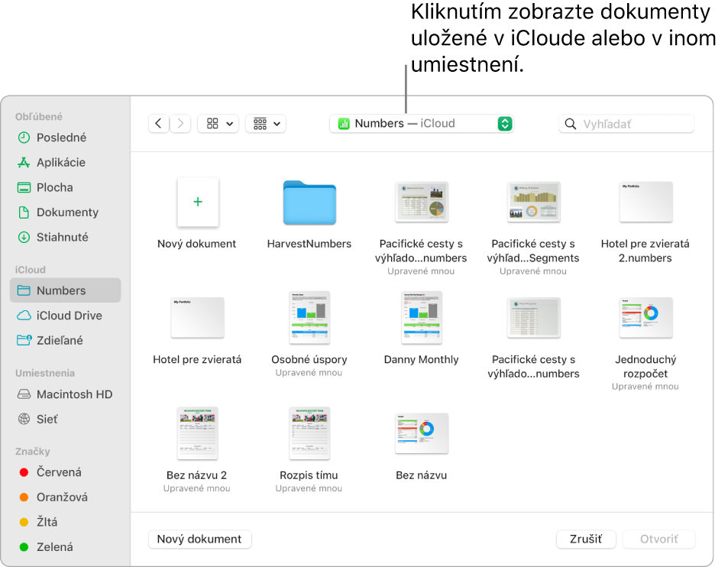Open Dokumenty from the sidebar
Viewport: 728px width, 567px height.
point(66,212)
